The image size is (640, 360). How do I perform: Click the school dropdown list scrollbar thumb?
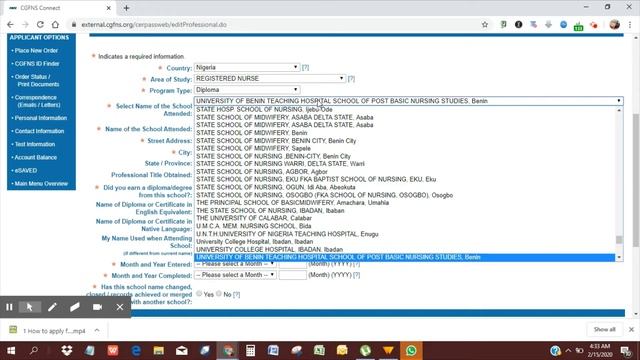pos(619,240)
